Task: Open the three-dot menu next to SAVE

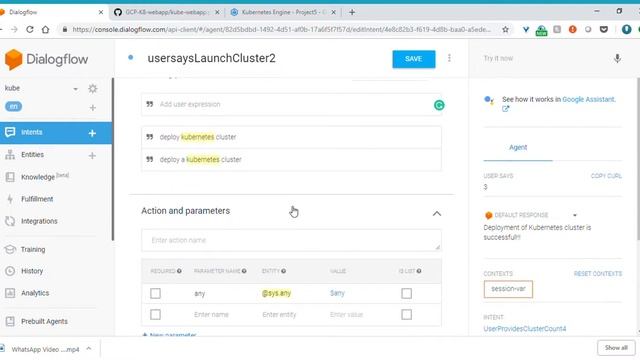Action: coord(449,58)
